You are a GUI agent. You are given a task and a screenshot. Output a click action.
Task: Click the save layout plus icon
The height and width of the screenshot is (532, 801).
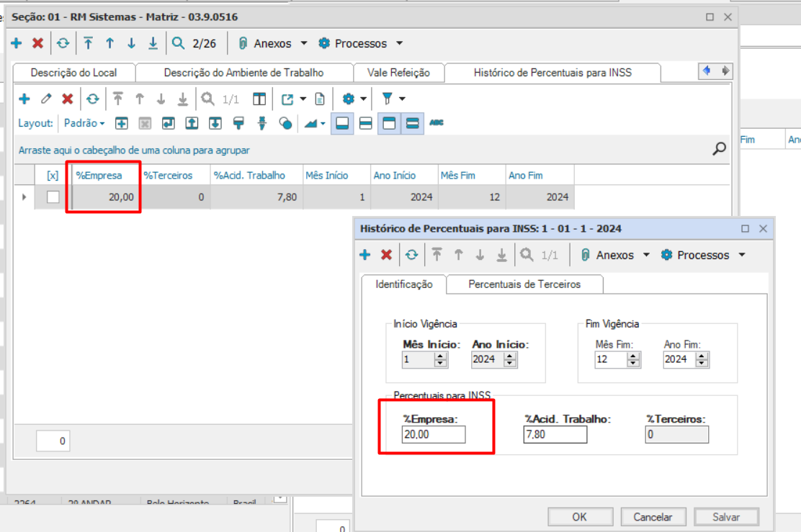coord(122,123)
